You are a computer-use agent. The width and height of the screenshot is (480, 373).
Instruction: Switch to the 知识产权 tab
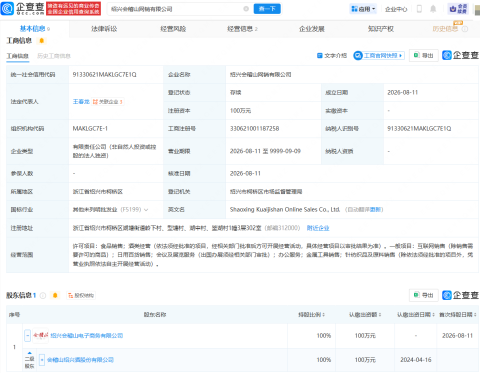click(x=381, y=29)
